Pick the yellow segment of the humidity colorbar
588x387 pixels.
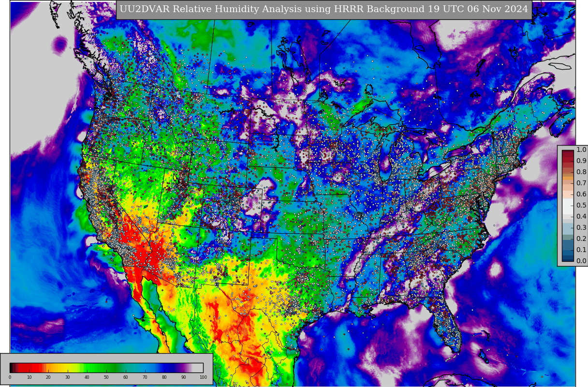pyautogui.click(x=68, y=368)
